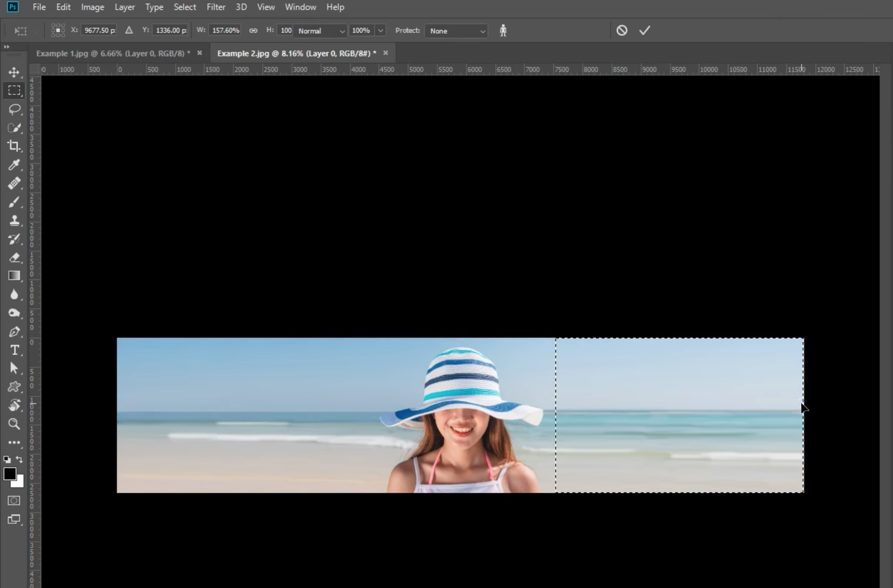Toggle the link between width and height
Viewport: 893px width, 588px height.
253,30
